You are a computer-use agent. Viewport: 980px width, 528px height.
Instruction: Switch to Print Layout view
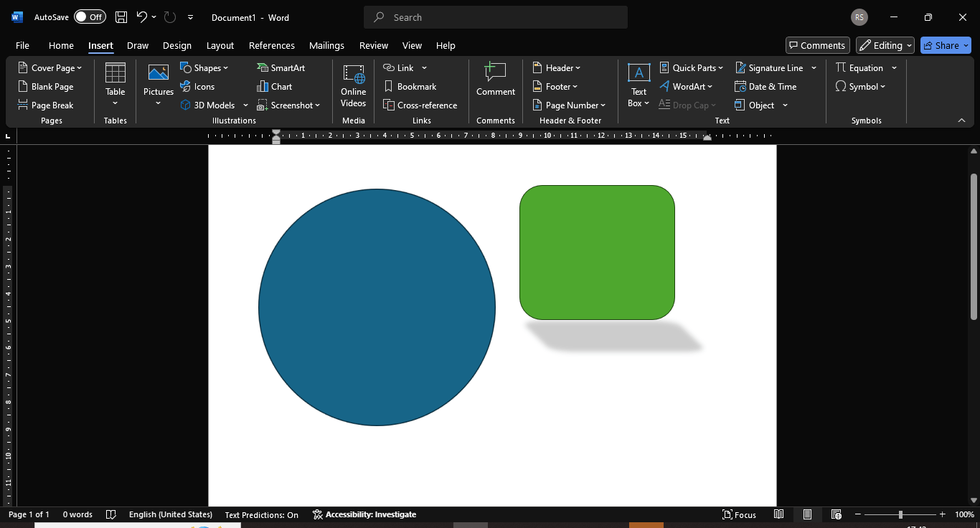pyautogui.click(x=807, y=514)
